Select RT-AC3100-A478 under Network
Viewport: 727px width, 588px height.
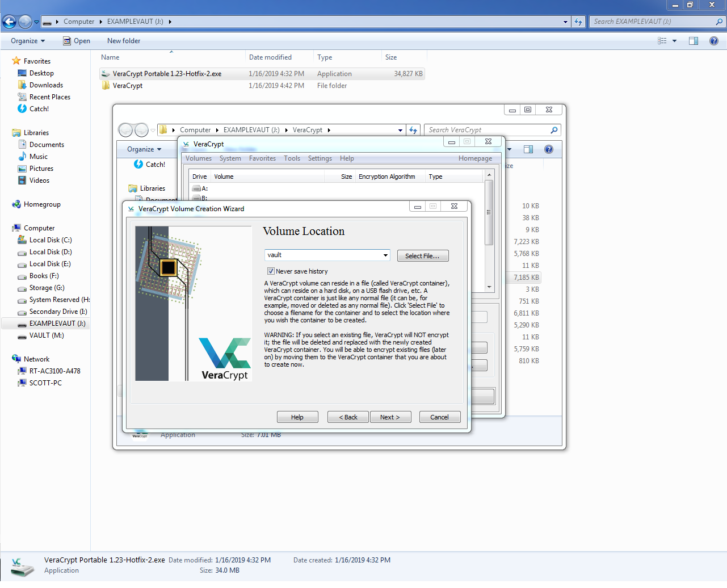(x=49, y=371)
